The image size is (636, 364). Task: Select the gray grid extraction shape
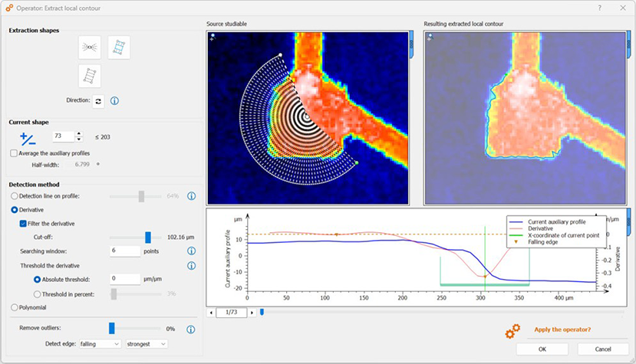90,75
